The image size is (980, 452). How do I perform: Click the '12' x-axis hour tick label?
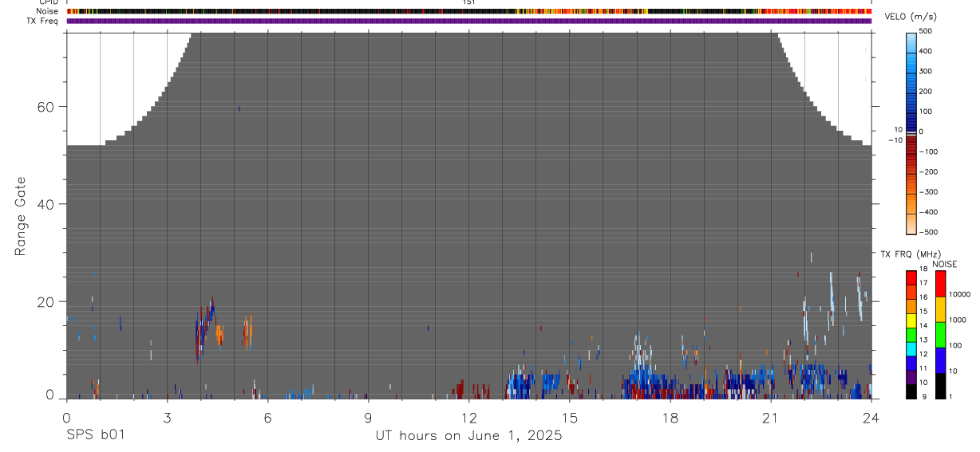coord(468,417)
